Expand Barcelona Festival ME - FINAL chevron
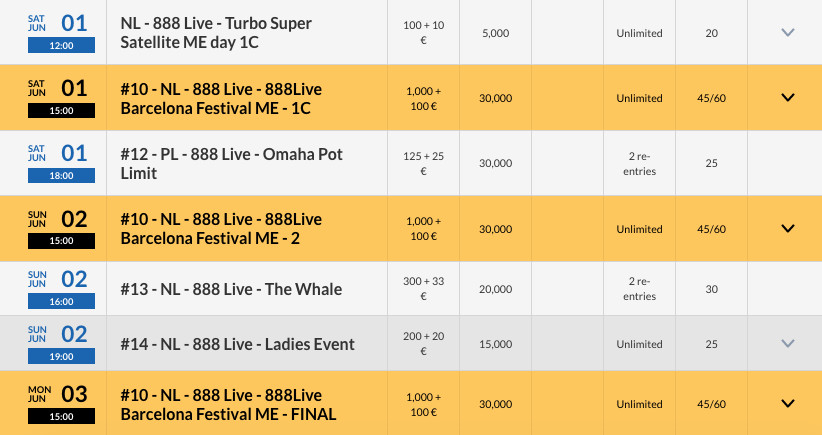The width and height of the screenshot is (822, 435). (787, 404)
